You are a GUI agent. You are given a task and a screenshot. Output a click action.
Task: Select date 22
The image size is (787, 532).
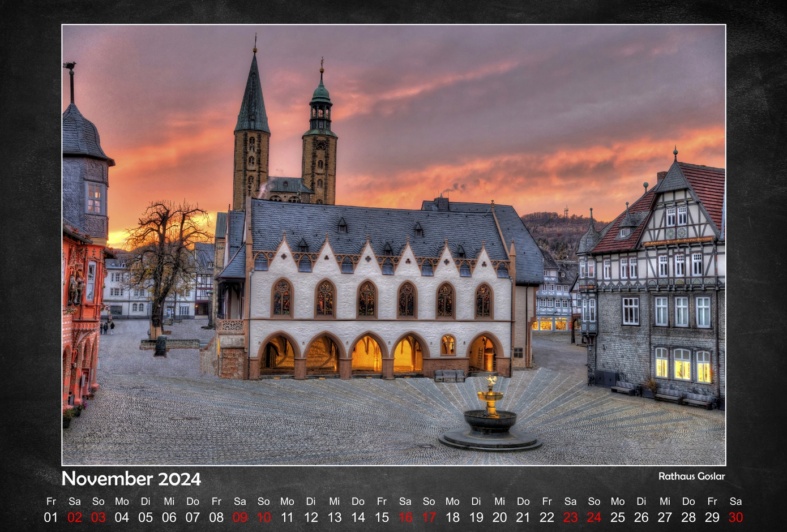[547, 517]
